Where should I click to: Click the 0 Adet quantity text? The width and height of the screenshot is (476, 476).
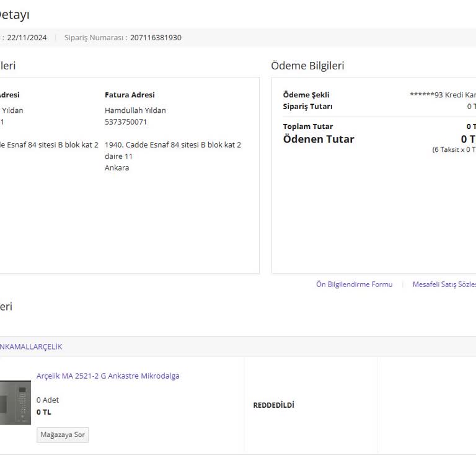[48, 400]
